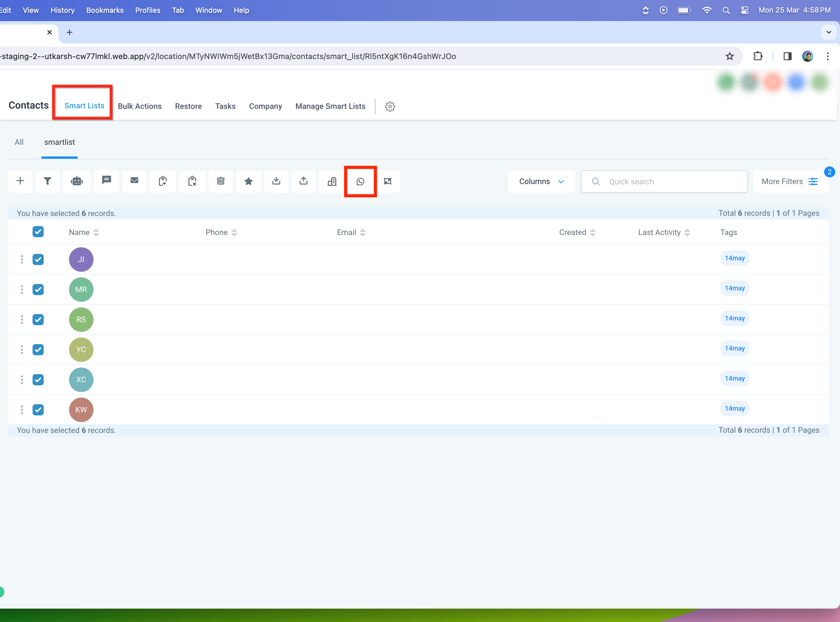Click the 14may tag on RS row
Image resolution: width=840 pixels, height=622 pixels.
(x=735, y=319)
